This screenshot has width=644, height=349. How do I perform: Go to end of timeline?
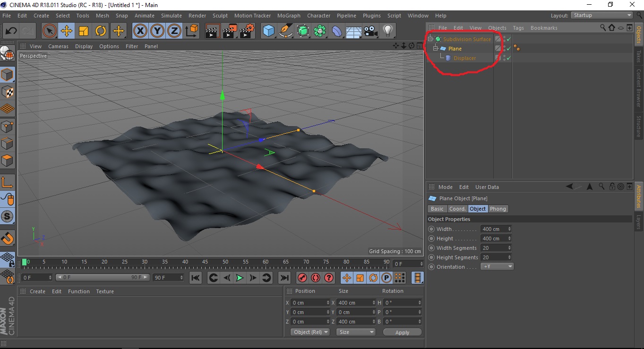(284, 278)
